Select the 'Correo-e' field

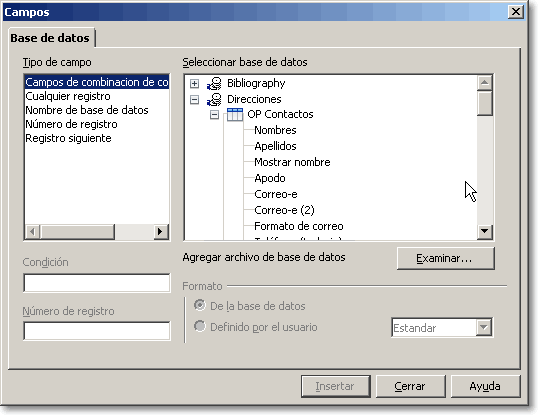(276, 194)
